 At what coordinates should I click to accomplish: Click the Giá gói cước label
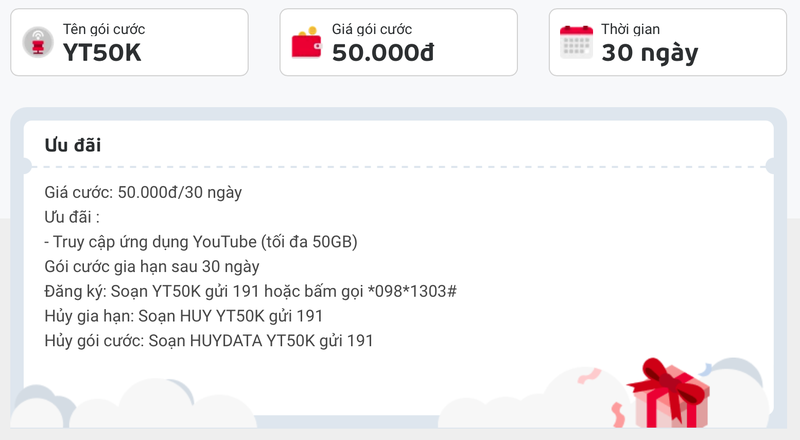(x=372, y=29)
